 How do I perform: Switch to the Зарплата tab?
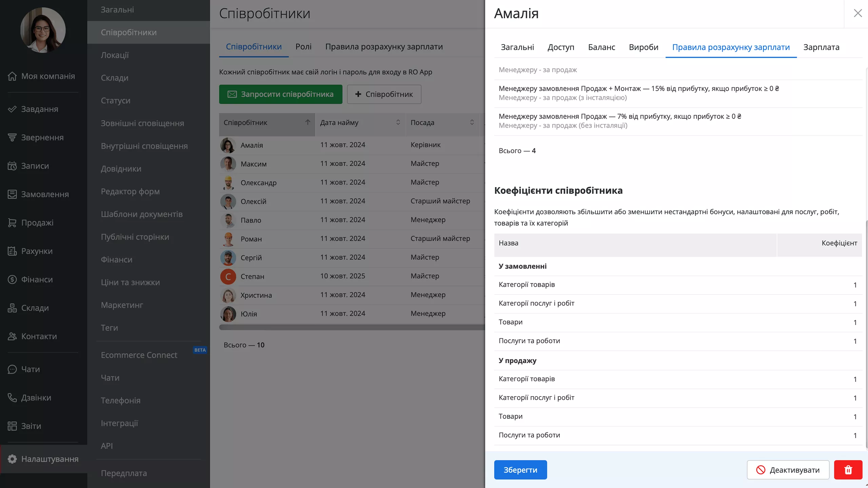click(821, 47)
